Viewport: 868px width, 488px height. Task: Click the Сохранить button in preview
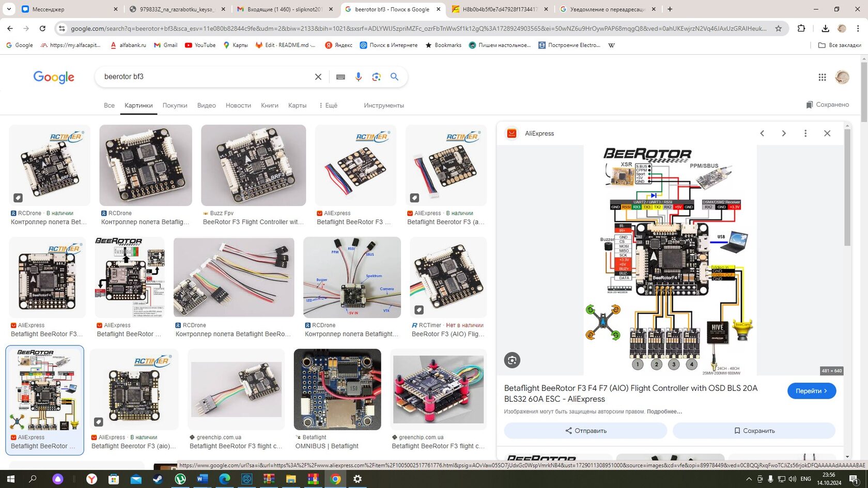click(x=754, y=431)
